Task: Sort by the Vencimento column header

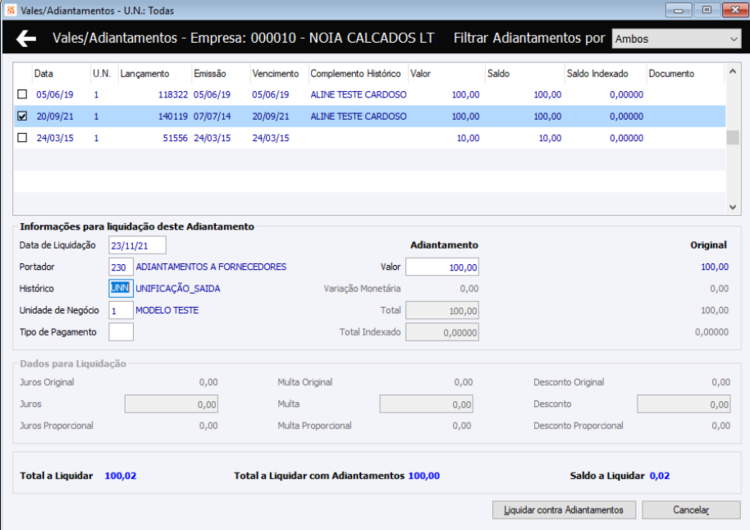Action: (278, 74)
